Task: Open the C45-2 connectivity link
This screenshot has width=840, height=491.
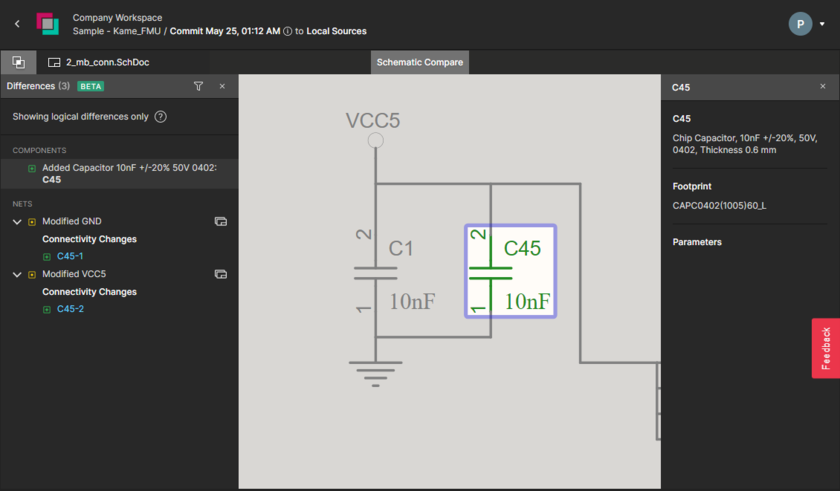Action: tap(70, 310)
